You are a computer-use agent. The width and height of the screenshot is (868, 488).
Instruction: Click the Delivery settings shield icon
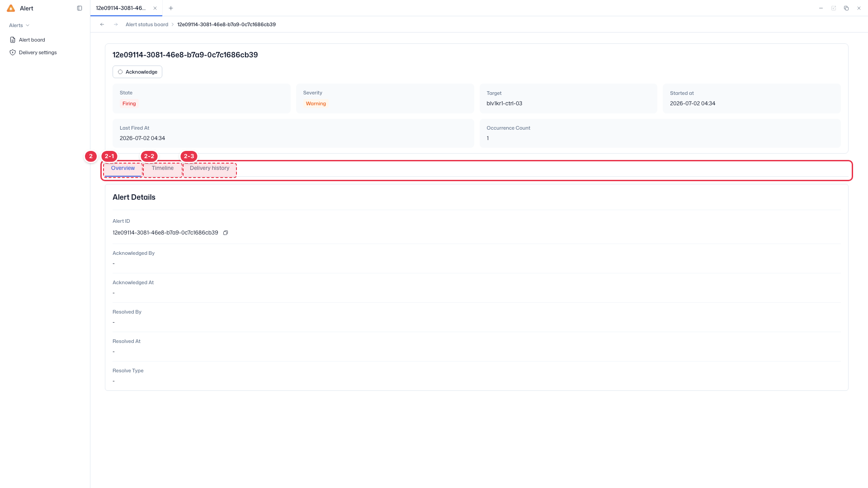point(13,52)
